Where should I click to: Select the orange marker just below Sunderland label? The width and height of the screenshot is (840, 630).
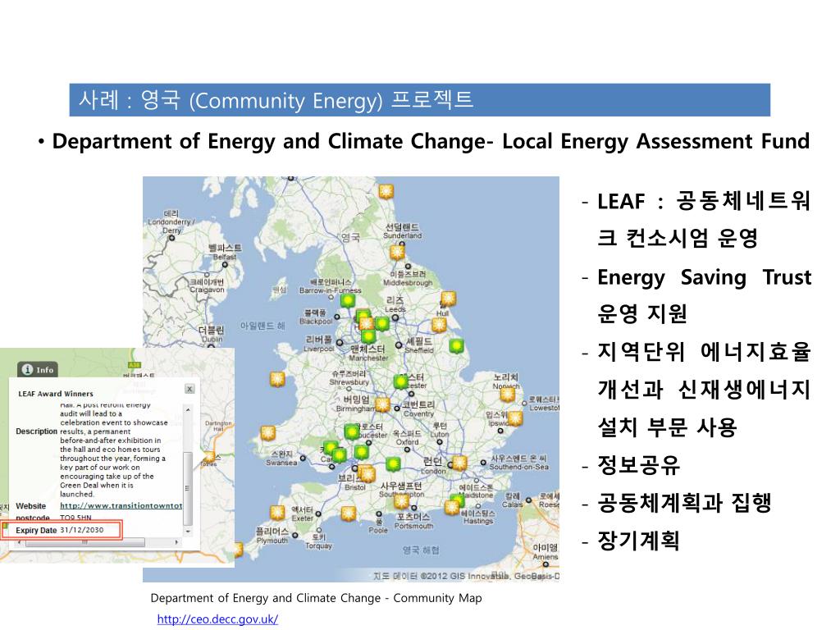tap(397, 253)
